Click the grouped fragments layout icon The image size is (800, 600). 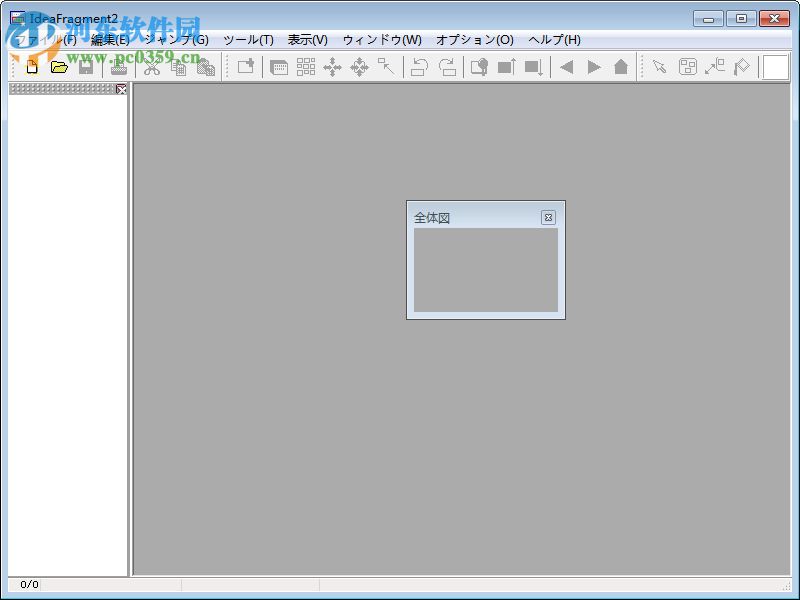coord(687,67)
